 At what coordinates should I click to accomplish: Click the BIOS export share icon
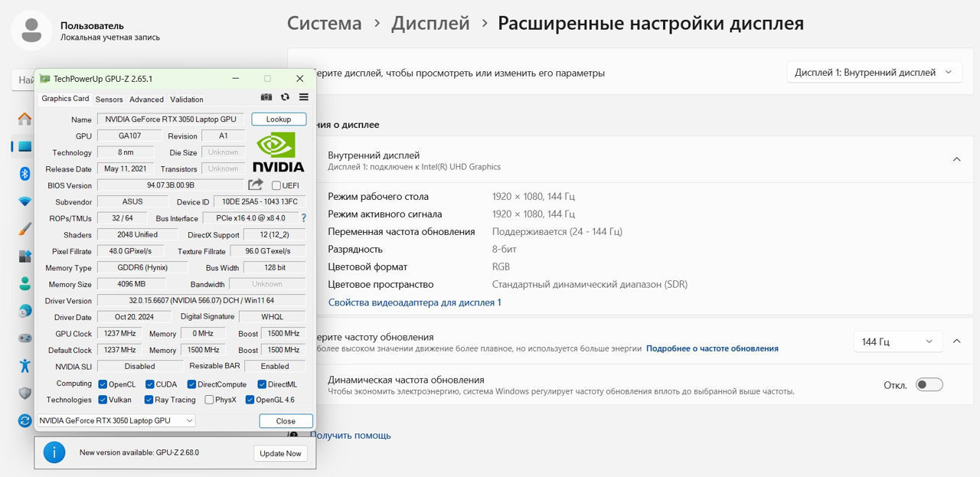(256, 185)
